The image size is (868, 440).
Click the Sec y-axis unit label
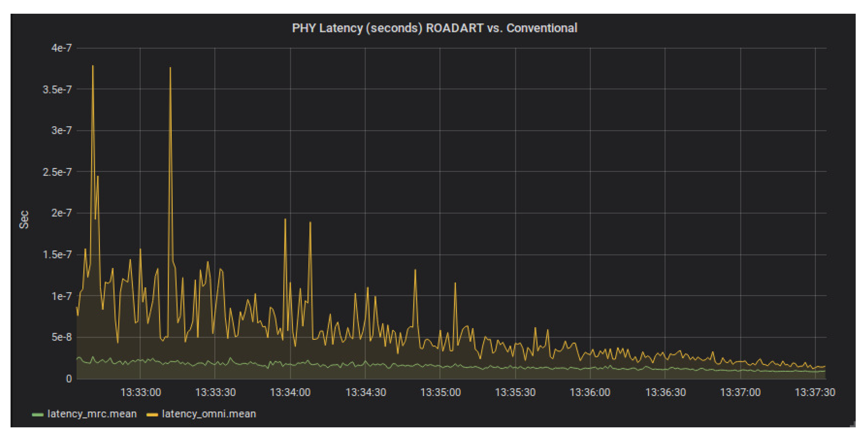(x=24, y=219)
